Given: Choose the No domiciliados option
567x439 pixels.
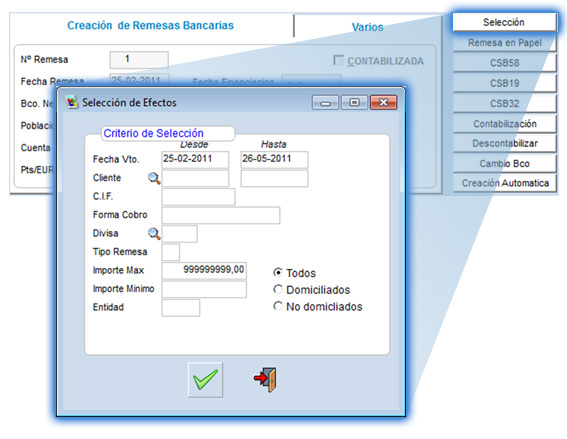Looking at the screenshot, I should [278, 306].
